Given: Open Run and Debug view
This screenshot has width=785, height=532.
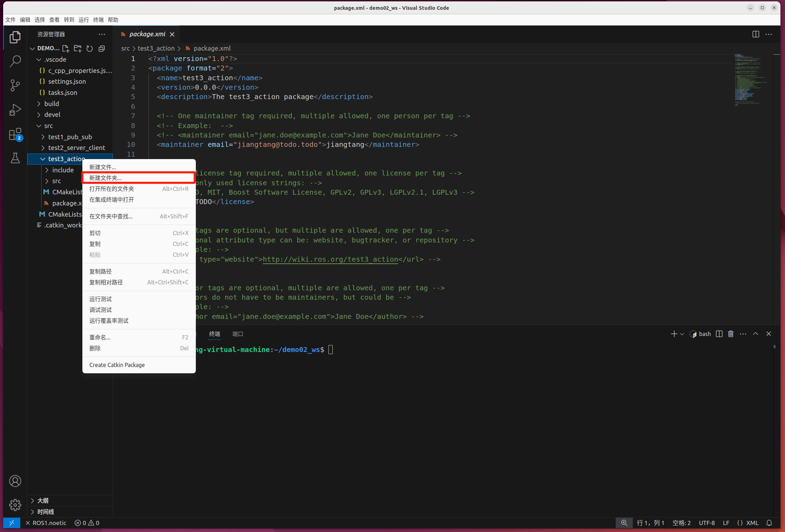Looking at the screenshot, I should [x=15, y=110].
